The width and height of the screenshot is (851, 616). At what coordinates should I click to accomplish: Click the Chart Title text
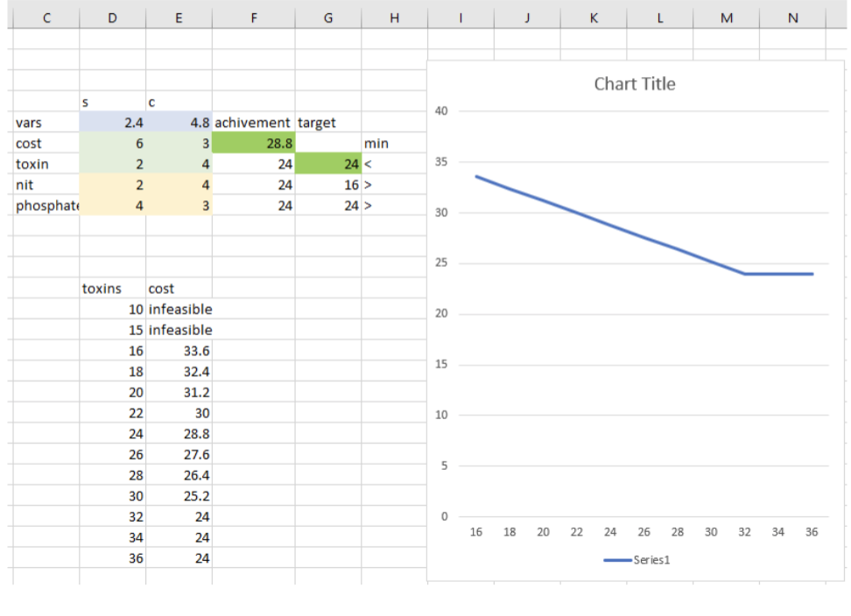point(635,84)
